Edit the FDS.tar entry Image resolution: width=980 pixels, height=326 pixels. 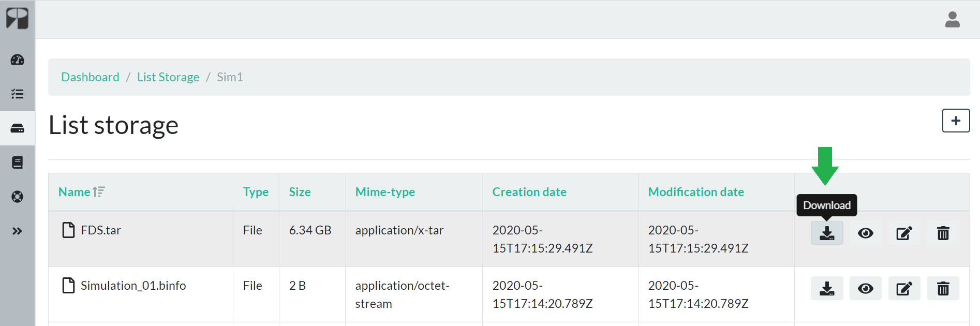tap(904, 233)
